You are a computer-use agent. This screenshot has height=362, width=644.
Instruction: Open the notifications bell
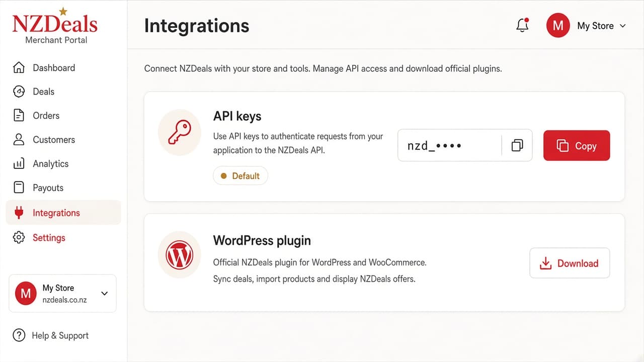[522, 26]
